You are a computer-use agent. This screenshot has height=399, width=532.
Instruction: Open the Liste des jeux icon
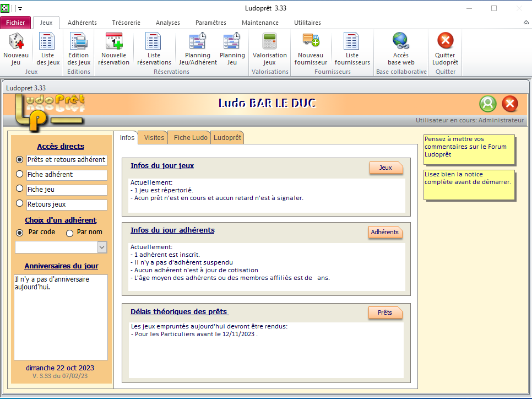point(48,41)
